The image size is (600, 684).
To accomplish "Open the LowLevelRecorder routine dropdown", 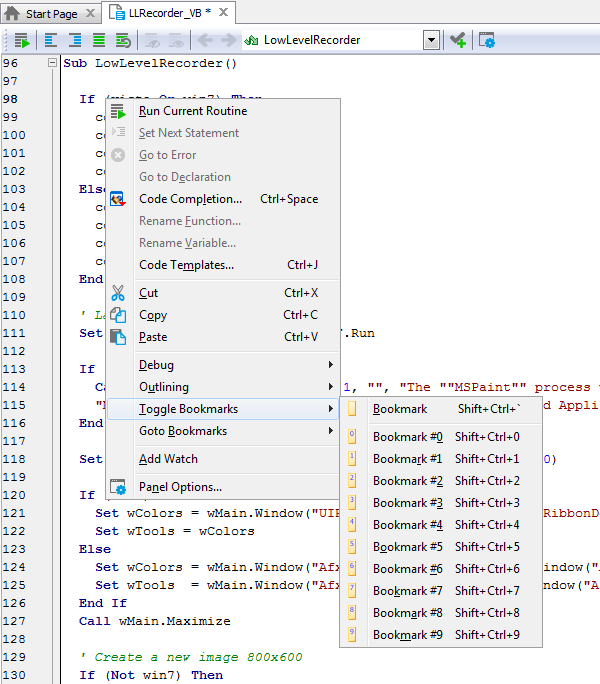I will 431,40.
